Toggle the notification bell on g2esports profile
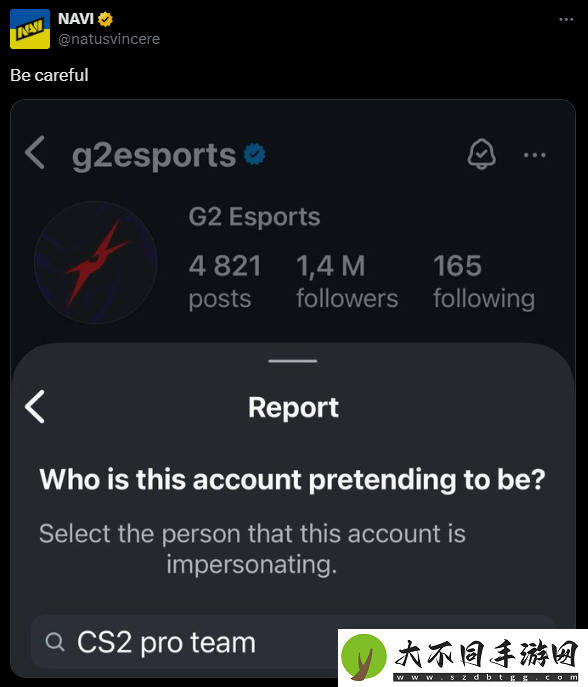Image resolution: width=588 pixels, height=687 pixels. click(x=481, y=154)
